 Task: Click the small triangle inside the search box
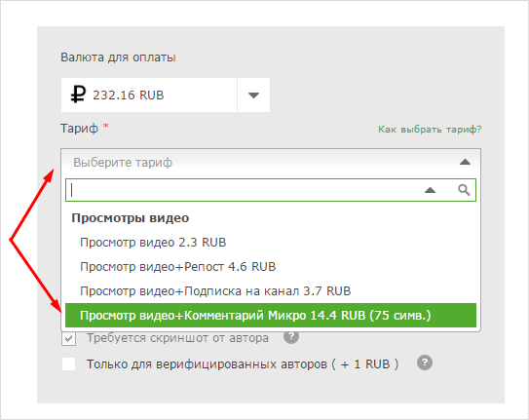(x=430, y=190)
